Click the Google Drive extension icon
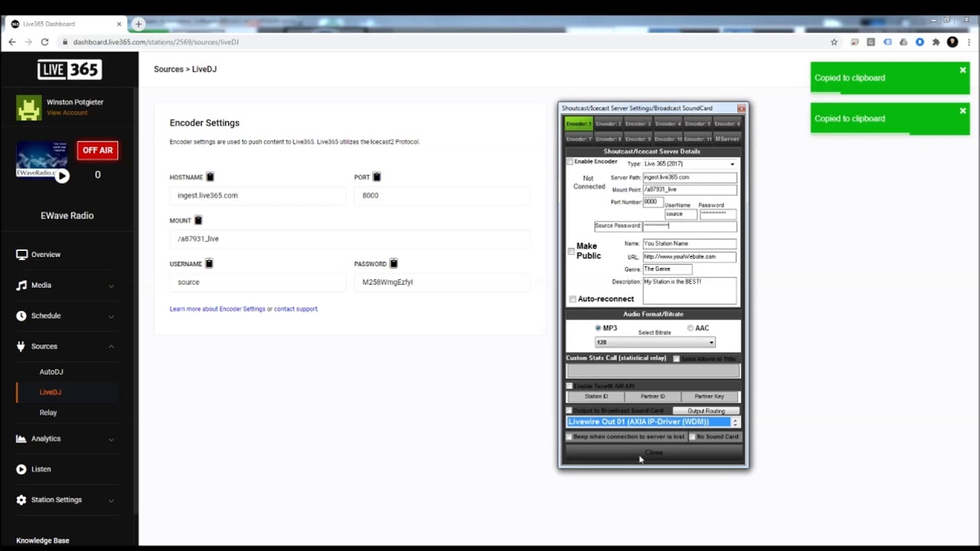 (903, 42)
